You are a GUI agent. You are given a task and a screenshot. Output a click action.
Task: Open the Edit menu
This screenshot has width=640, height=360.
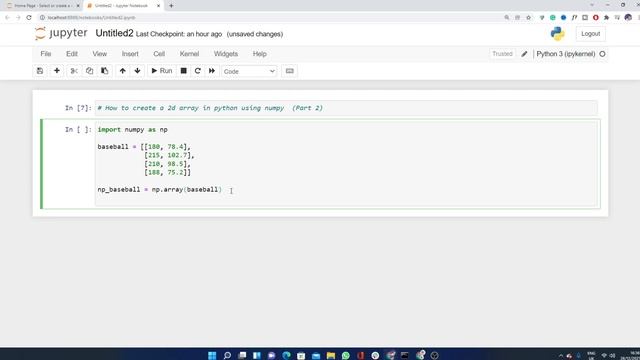72,54
